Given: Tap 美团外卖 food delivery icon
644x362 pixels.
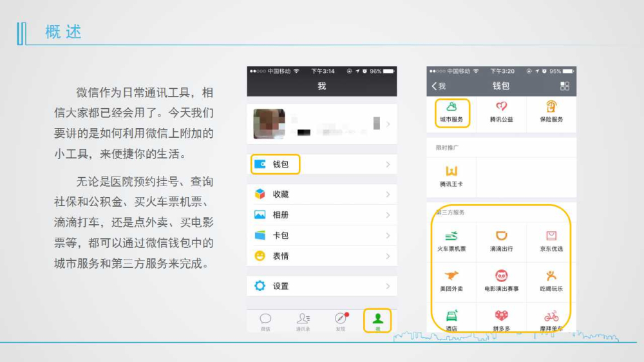Looking at the screenshot, I should [451, 277].
